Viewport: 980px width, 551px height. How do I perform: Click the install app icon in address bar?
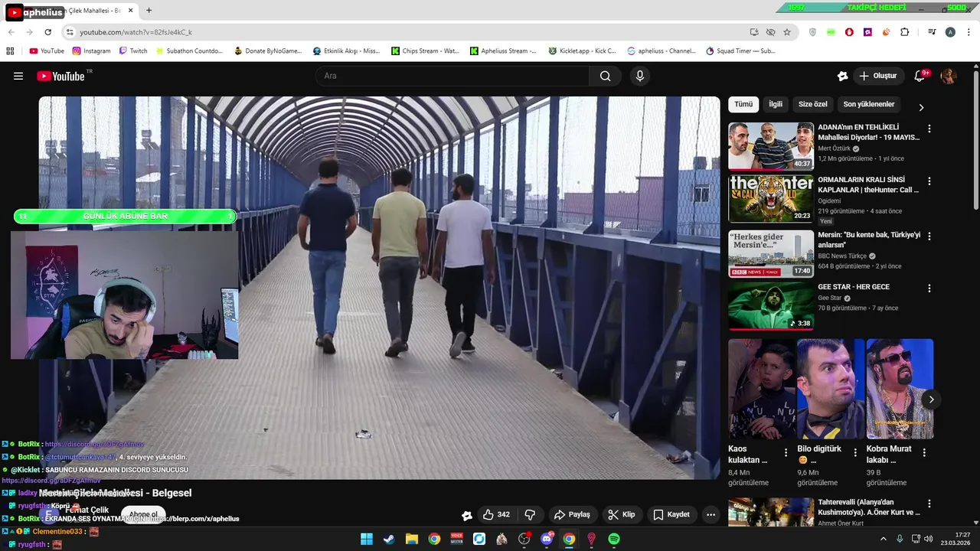tap(754, 32)
